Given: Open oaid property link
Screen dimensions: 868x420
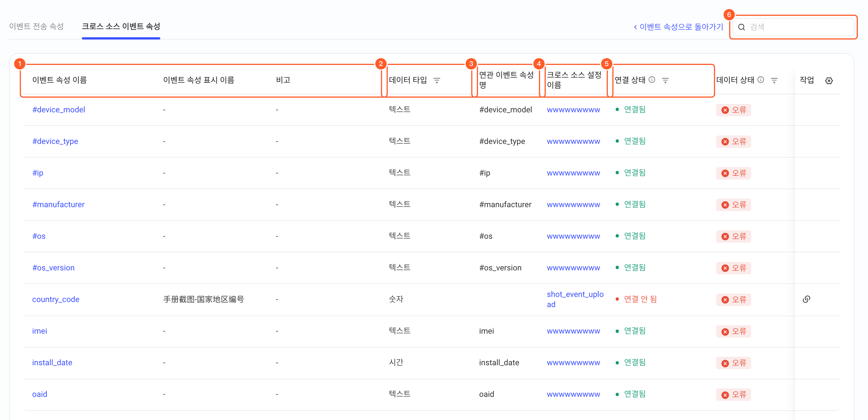Looking at the screenshot, I should point(40,394).
